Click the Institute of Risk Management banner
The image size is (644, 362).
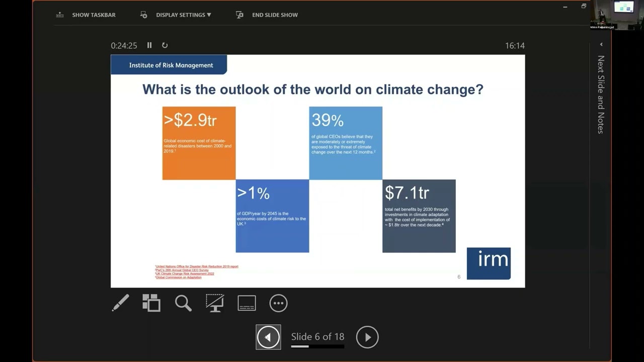point(169,65)
